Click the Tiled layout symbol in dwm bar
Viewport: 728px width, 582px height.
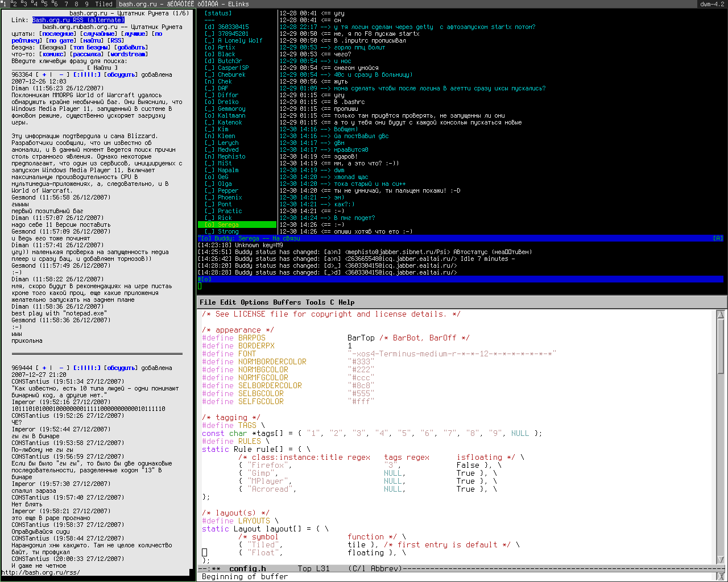104,4
